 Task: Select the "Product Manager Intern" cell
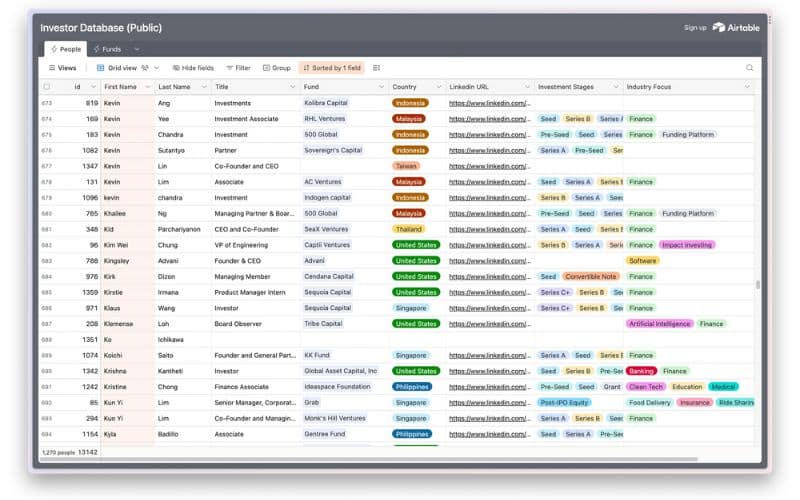tap(255, 292)
